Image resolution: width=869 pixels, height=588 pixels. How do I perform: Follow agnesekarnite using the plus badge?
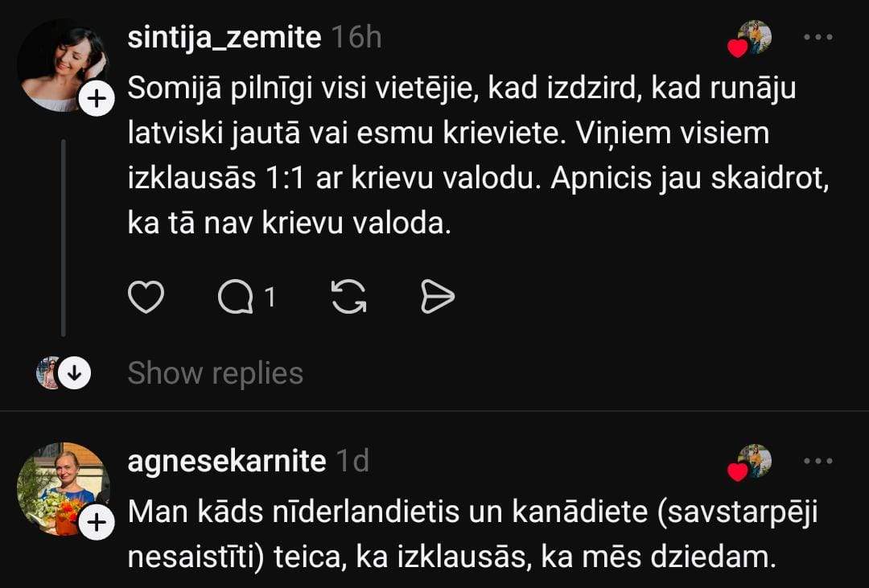[97, 523]
